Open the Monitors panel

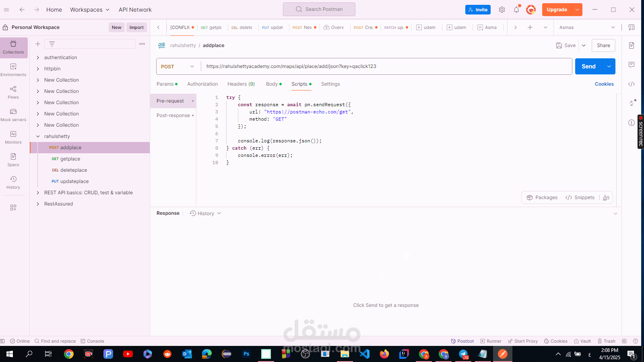(13, 137)
